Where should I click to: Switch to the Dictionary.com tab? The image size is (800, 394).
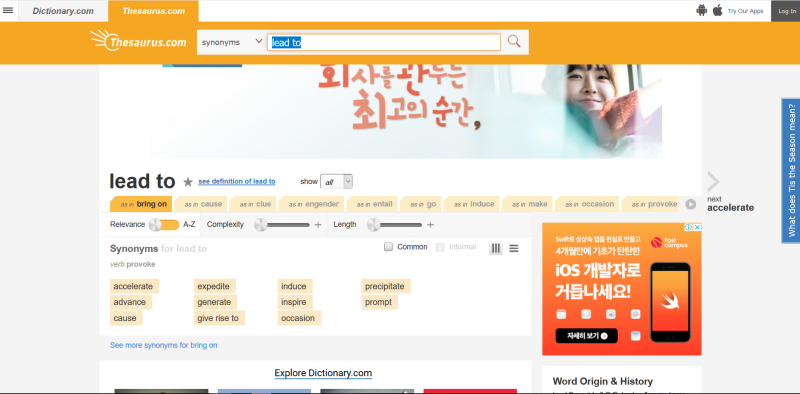pyautogui.click(x=63, y=11)
